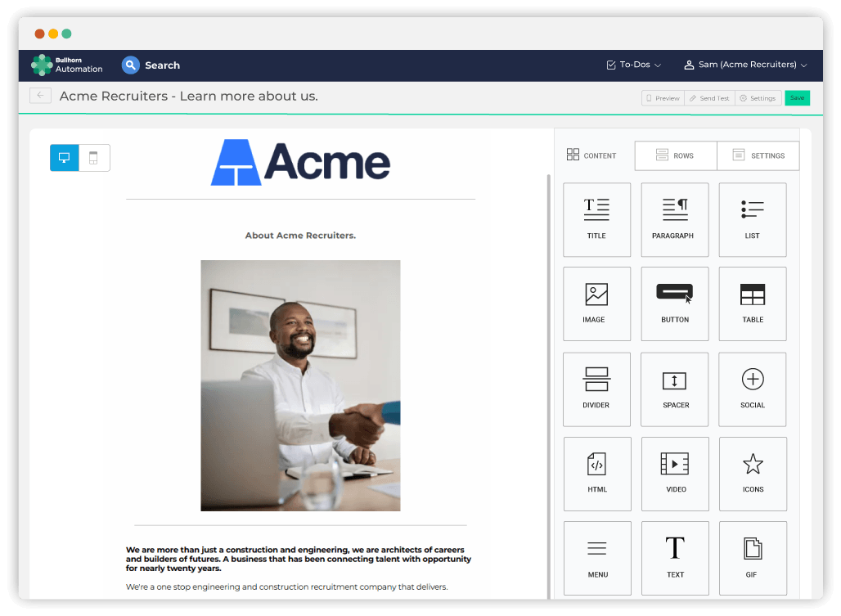The height and width of the screenshot is (616, 841).
Task: Add a GIF content block
Action: pos(753,558)
